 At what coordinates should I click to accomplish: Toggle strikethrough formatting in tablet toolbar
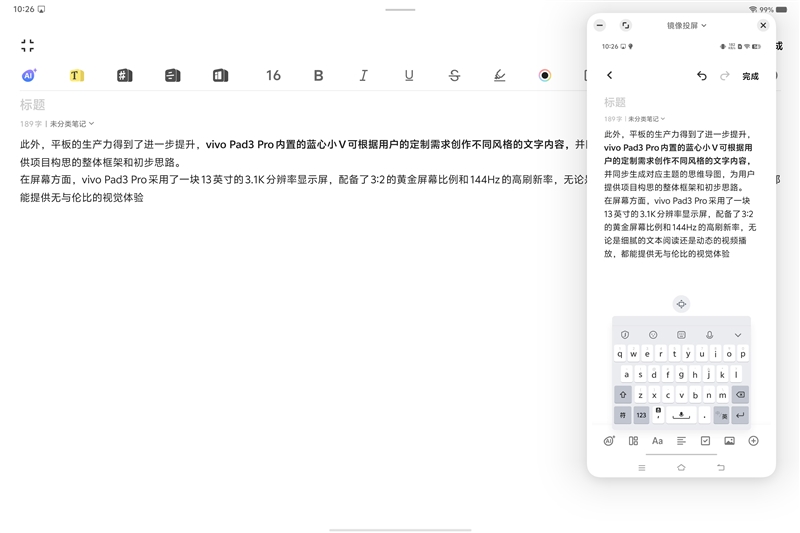[454, 75]
